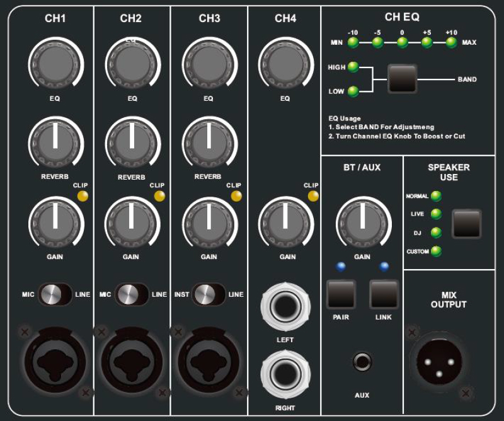Toggle the CH2 MIC/LINE switch

point(132,294)
